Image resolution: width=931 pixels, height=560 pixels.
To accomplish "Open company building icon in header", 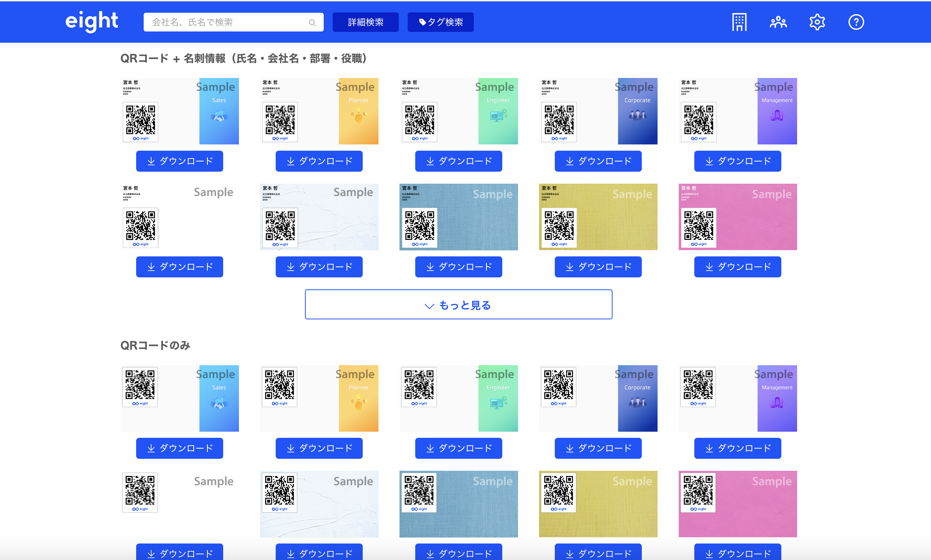I will (739, 22).
